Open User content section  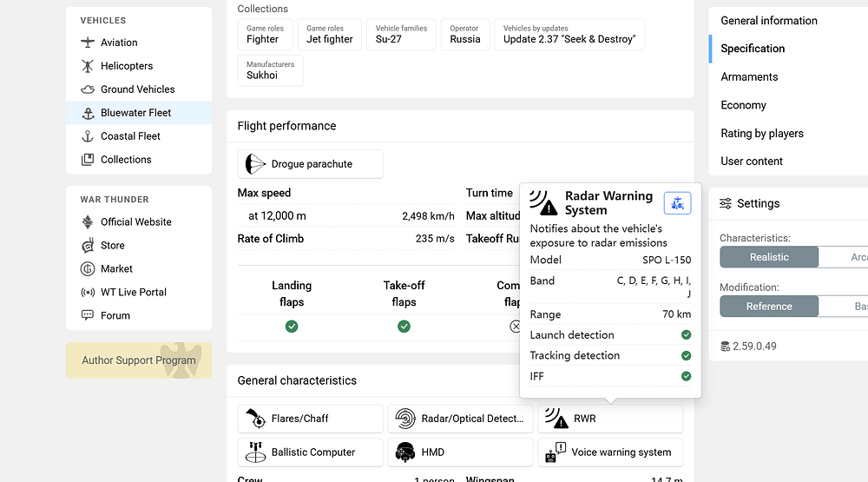(x=751, y=162)
